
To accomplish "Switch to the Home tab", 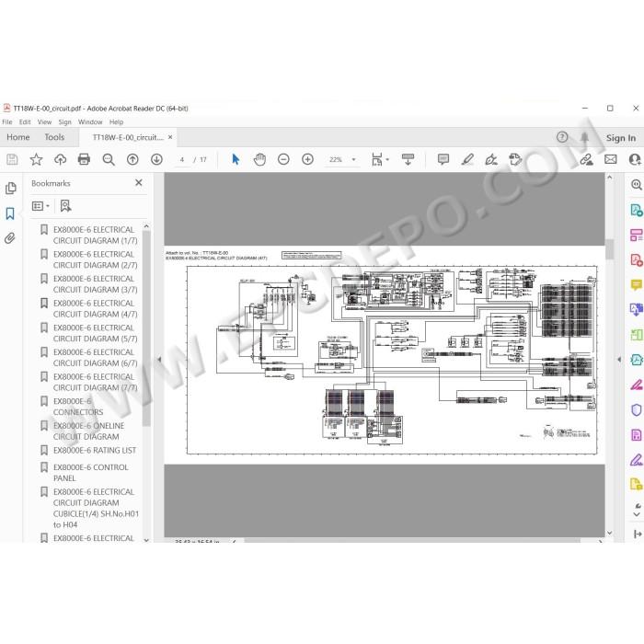I will pyautogui.click(x=18, y=137).
